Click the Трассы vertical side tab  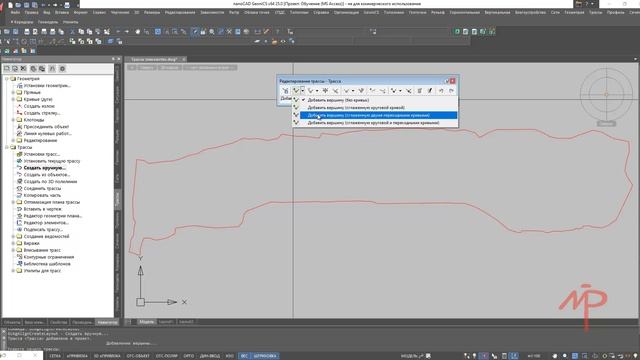point(118,199)
